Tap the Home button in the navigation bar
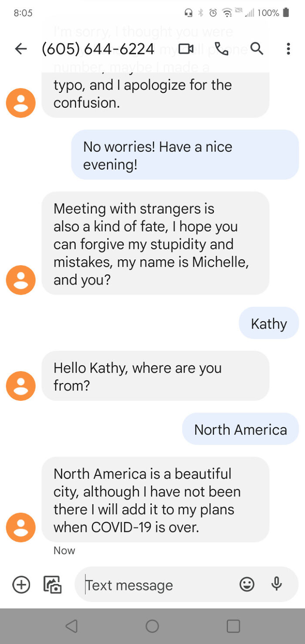This screenshot has height=644, width=305. 152,625
